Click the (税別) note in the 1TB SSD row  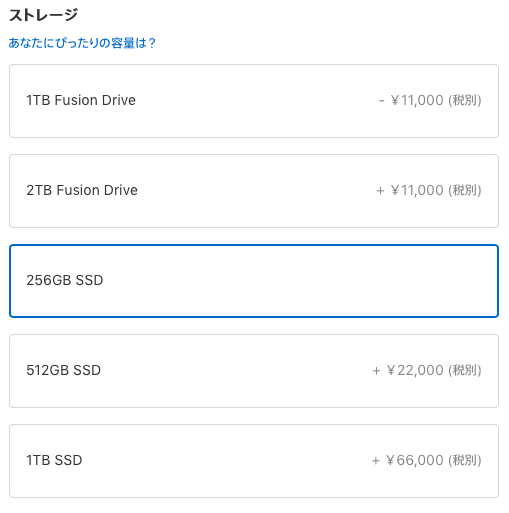(465, 460)
